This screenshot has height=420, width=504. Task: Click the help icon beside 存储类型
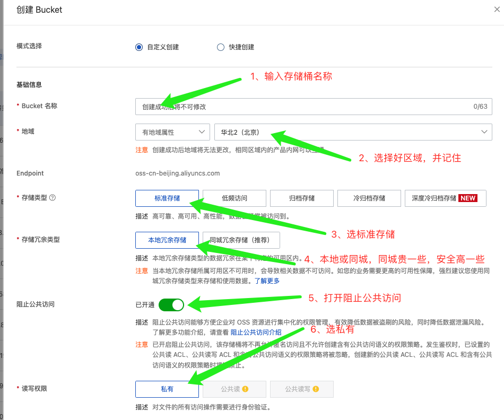[x=53, y=198]
